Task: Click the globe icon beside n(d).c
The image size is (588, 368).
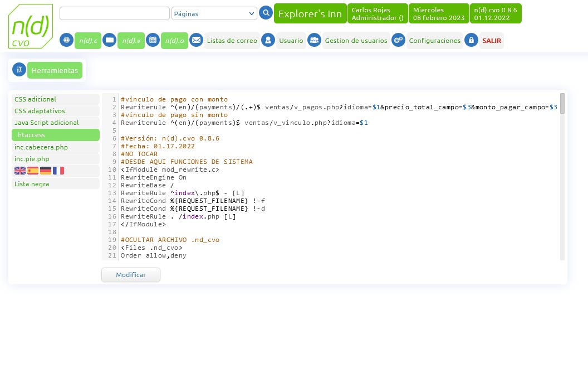Action: (x=66, y=40)
